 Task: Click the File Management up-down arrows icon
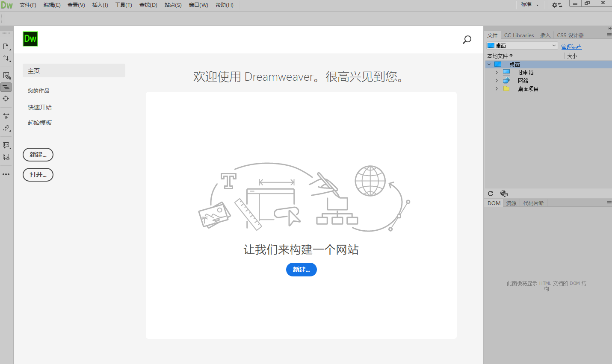(x=6, y=59)
